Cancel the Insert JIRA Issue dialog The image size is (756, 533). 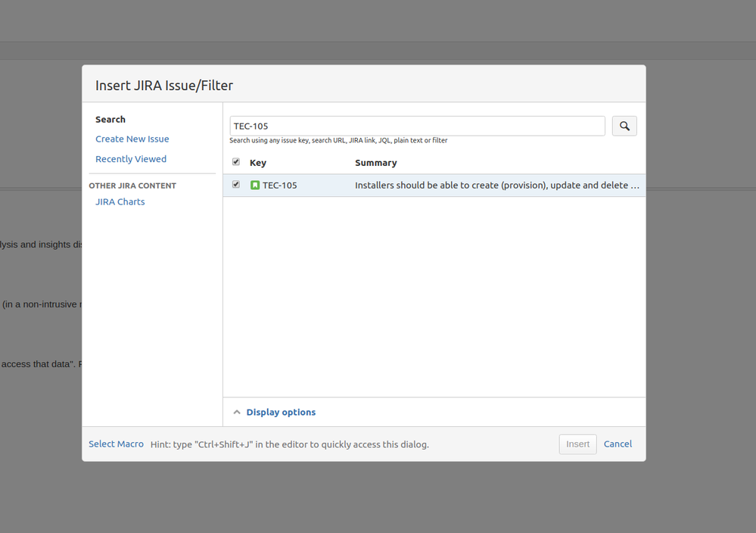618,444
